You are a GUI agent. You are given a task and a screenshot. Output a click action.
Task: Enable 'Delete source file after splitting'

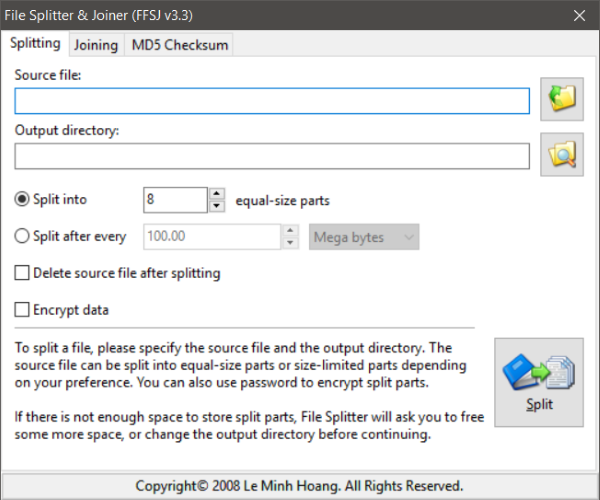(23, 273)
